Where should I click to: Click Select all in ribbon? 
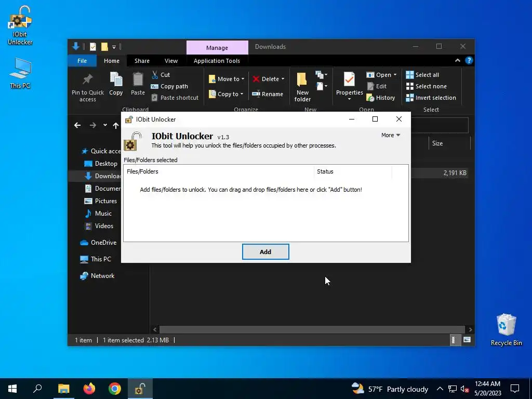point(422,75)
